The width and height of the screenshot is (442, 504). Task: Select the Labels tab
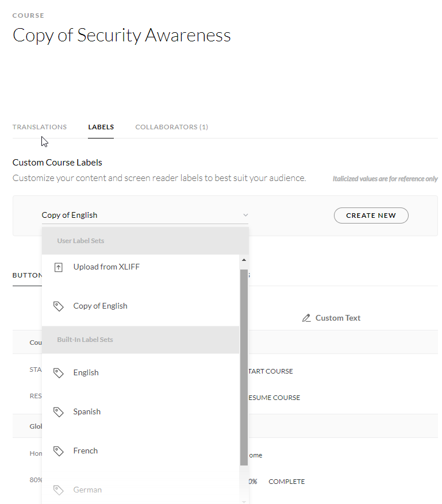pyautogui.click(x=101, y=127)
